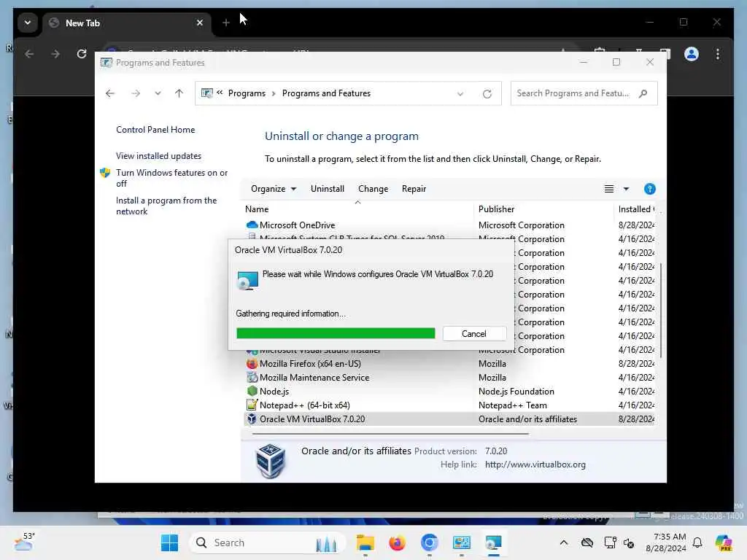Cancel the VirtualBox configuration dialog
This screenshot has width=747, height=560.
point(474,334)
